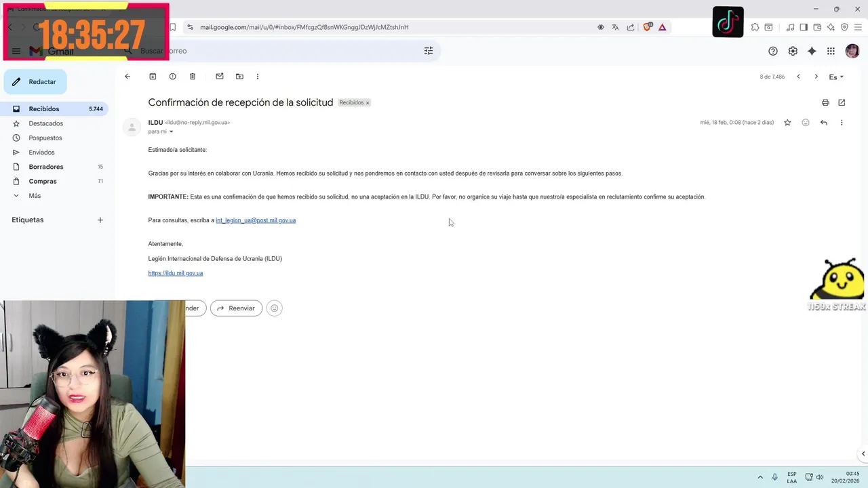This screenshot has width=868, height=488.
Task: Click sender avatar of ILDU
Action: tap(132, 127)
